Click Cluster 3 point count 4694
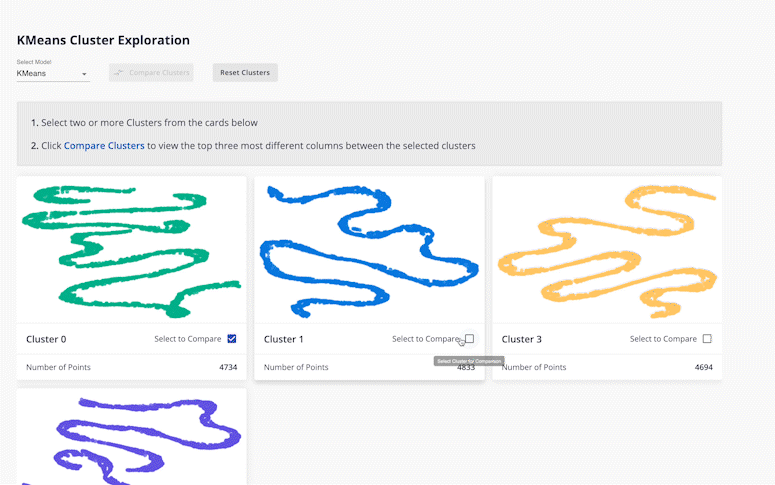This screenshot has width=775, height=485. click(703, 368)
